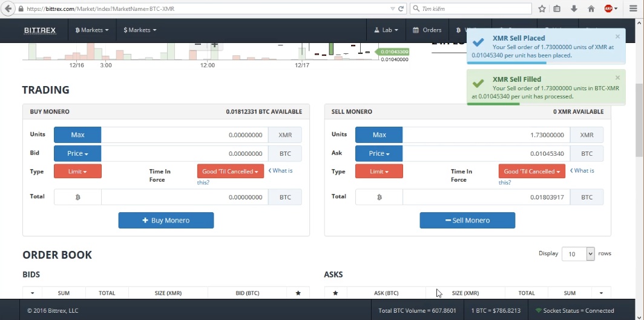
Task: Close the XMR Sell Filled notification
Action: (617, 78)
